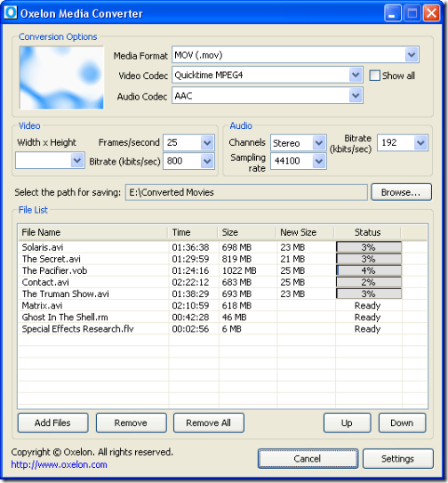Click the 4% progress bar for The Pacifier.vob
This screenshot has height=483, width=448.
point(369,270)
